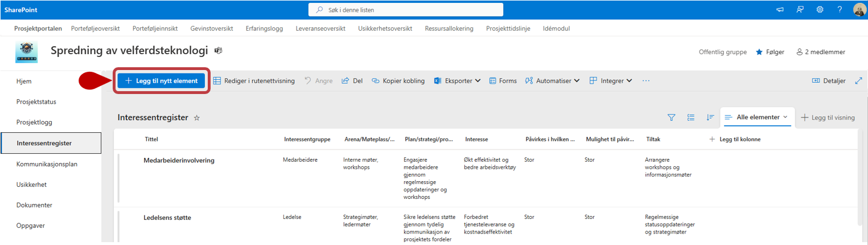
Task: Open Porteføljeoversikt in top navigation
Action: pyautogui.click(x=95, y=28)
